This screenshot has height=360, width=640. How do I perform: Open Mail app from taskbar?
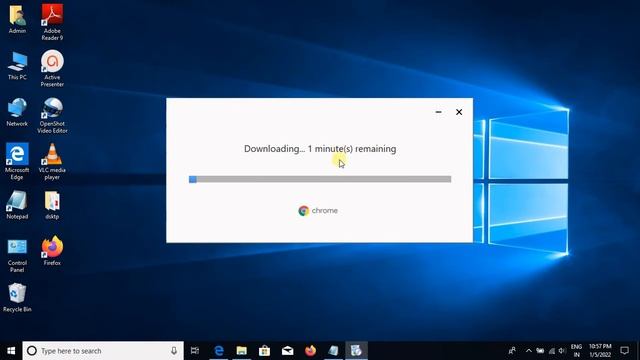pos(287,351)
